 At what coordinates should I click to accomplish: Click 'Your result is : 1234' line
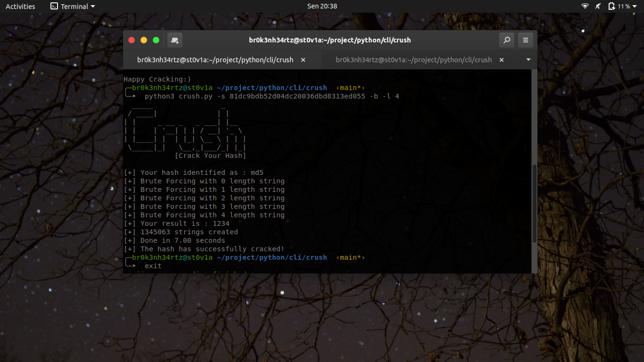coord(176,223)
